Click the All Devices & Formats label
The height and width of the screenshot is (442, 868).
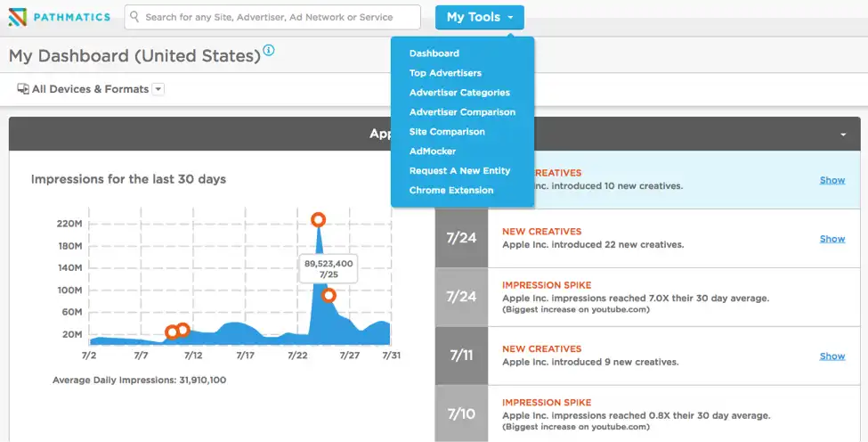[90, 89]
